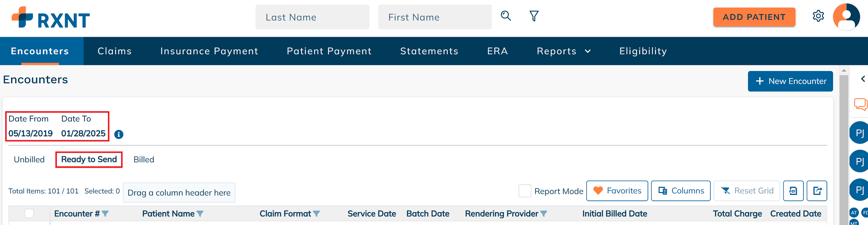
Task: Switch to the Billed tab
Action: point(144,160)
